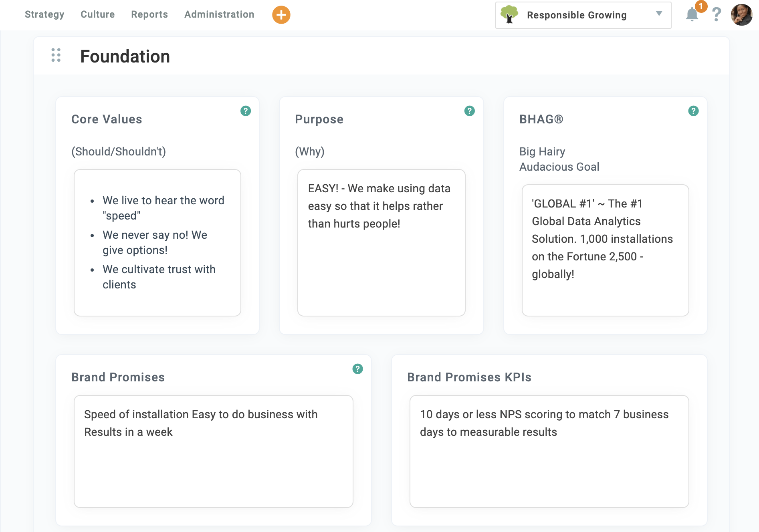Show help for Core Values card

[246, 111]
